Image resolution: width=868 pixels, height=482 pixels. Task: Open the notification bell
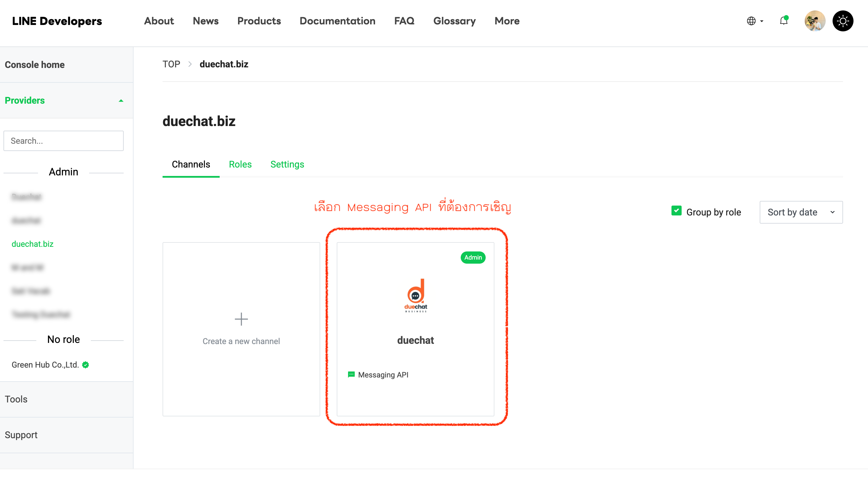click(x=784, y=21)
